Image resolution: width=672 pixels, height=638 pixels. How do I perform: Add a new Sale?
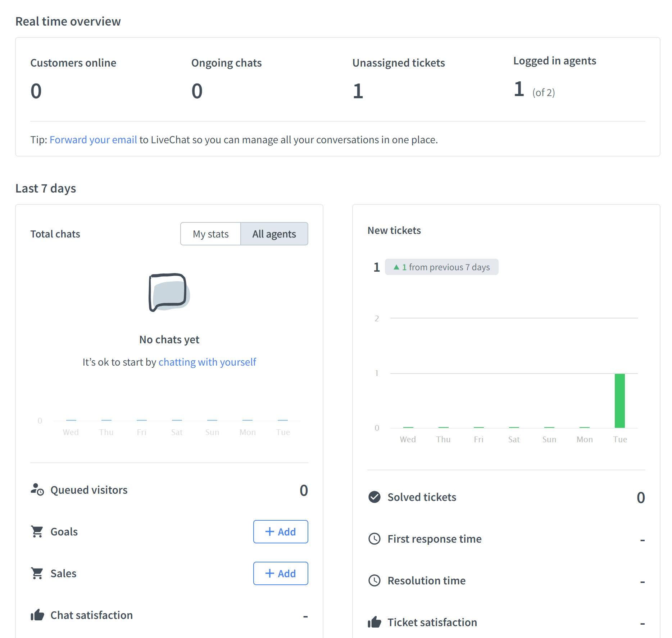tap(281, 573)
